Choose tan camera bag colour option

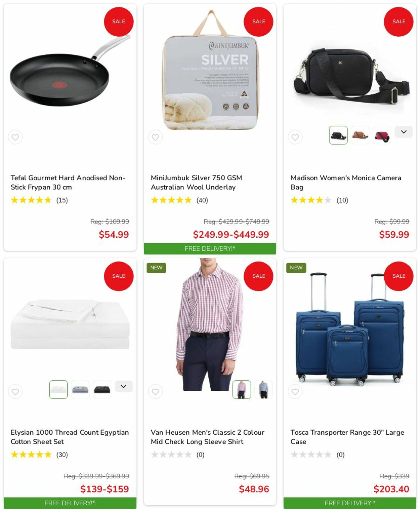click(x=360, y=135)
